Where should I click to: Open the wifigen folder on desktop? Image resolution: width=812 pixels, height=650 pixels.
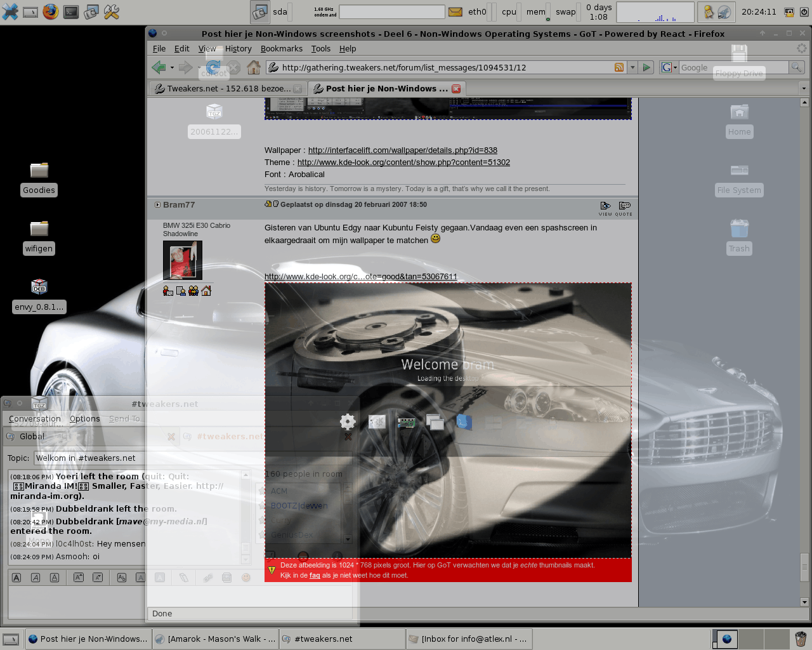tap(39, 237)
